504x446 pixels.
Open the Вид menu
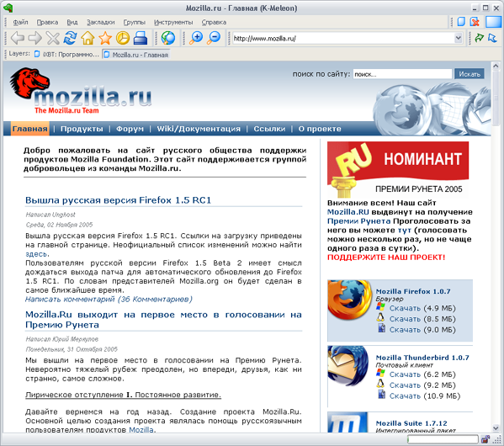click(x=72, y=22)
